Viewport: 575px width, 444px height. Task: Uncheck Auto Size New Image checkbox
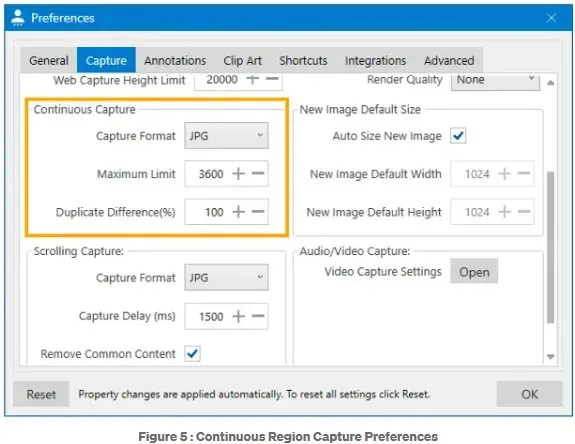458,136
